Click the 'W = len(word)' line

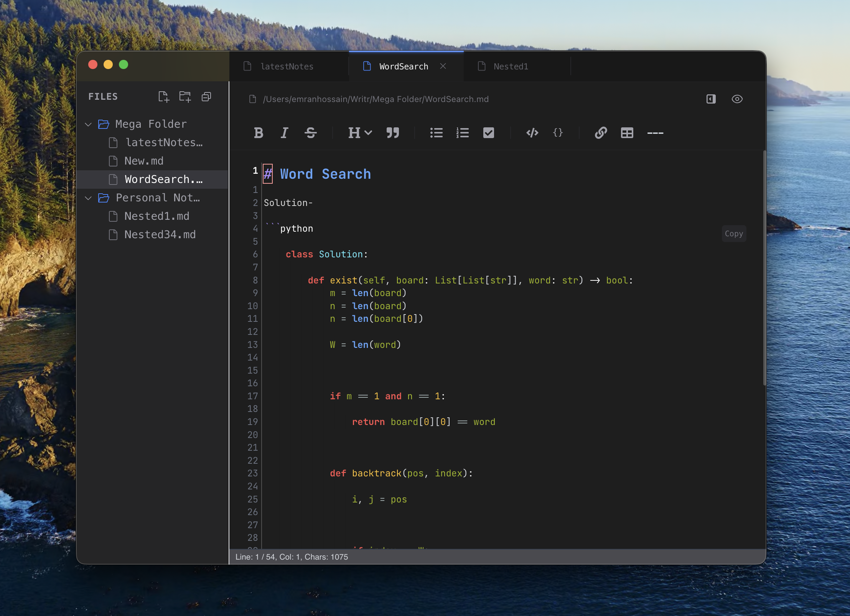click(x=365, y=345)
